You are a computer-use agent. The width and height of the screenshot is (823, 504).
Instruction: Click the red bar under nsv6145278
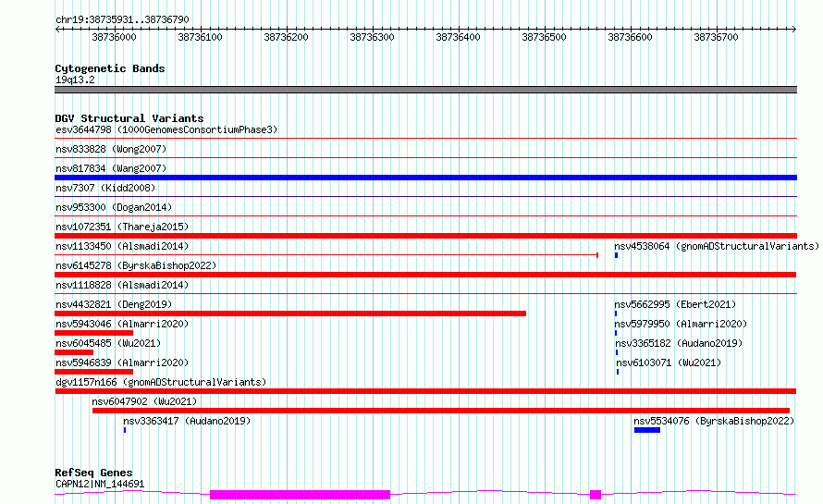425,275
